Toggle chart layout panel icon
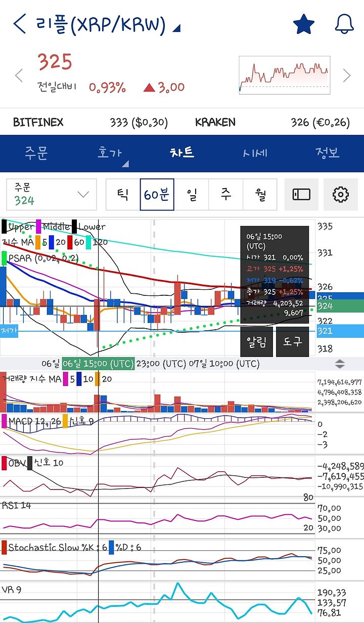Viewport: 364px width, 623px height. (x=301, y=194)
